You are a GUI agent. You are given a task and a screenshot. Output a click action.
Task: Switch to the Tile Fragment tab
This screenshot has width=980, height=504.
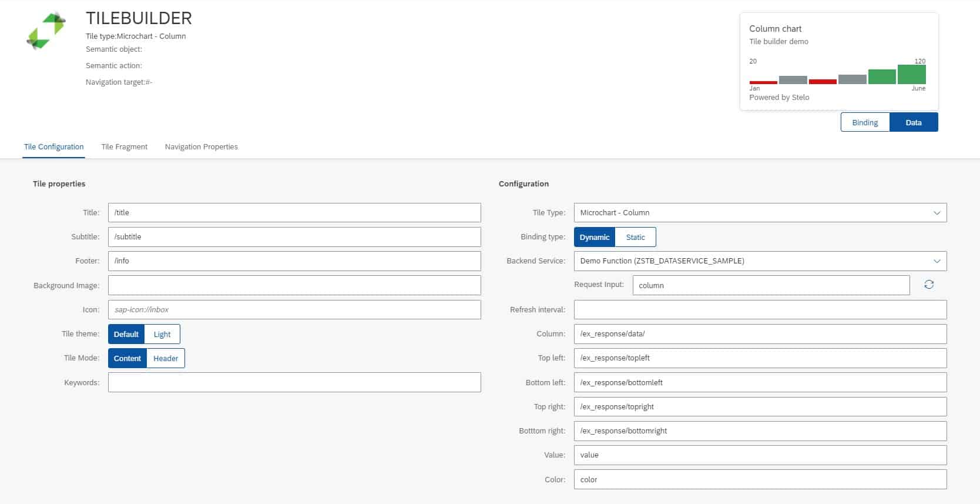(124, 147)
